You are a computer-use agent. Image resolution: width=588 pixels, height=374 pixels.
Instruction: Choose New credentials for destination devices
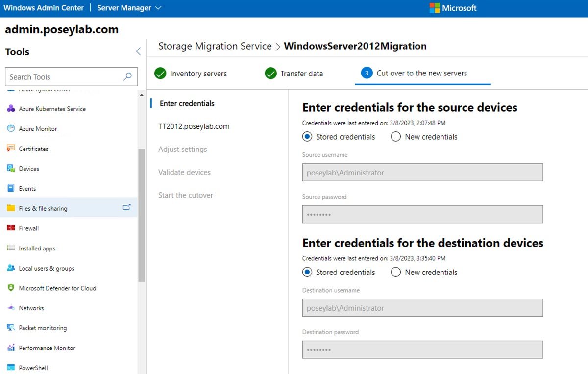click(x=396, y=272)
